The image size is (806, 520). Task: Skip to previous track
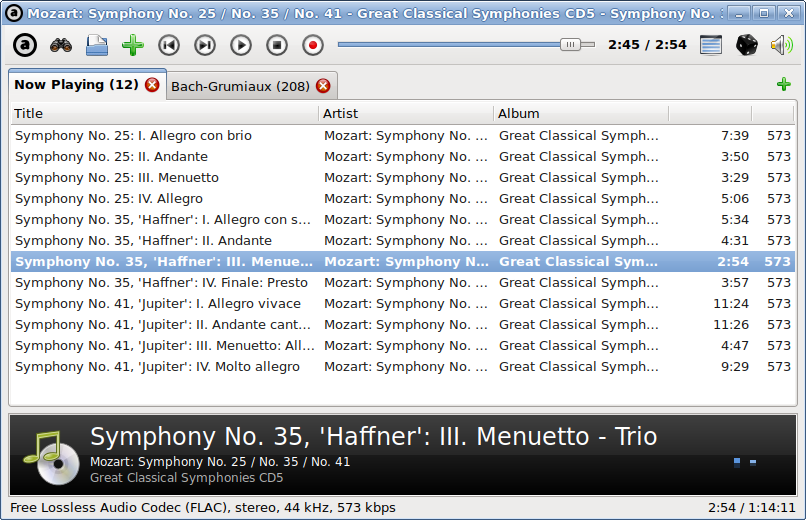coord(169,45)
